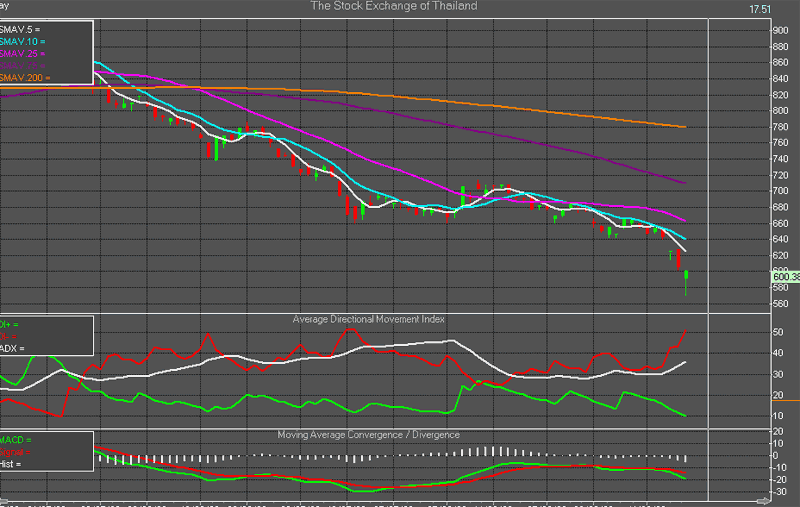
Task: Click the Moving Average Convergence / Divergence title
Action: [368, 435]
